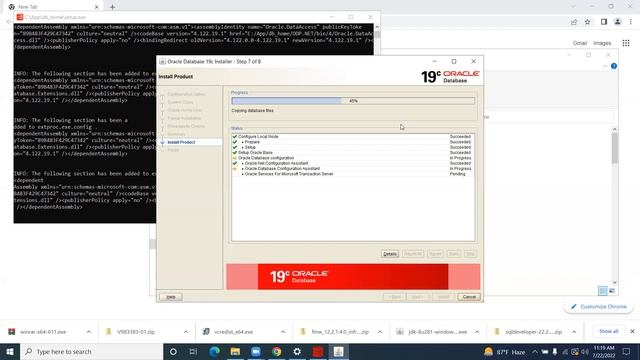The width and height of the screenshot is (640, 360).
Task: Click Copying database files status text
Action: tap(253, 111)
